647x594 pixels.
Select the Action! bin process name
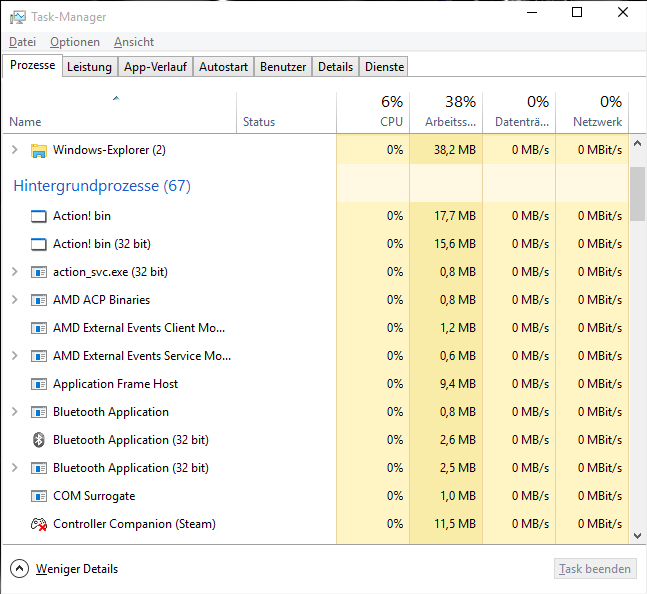tap(82, 216)
